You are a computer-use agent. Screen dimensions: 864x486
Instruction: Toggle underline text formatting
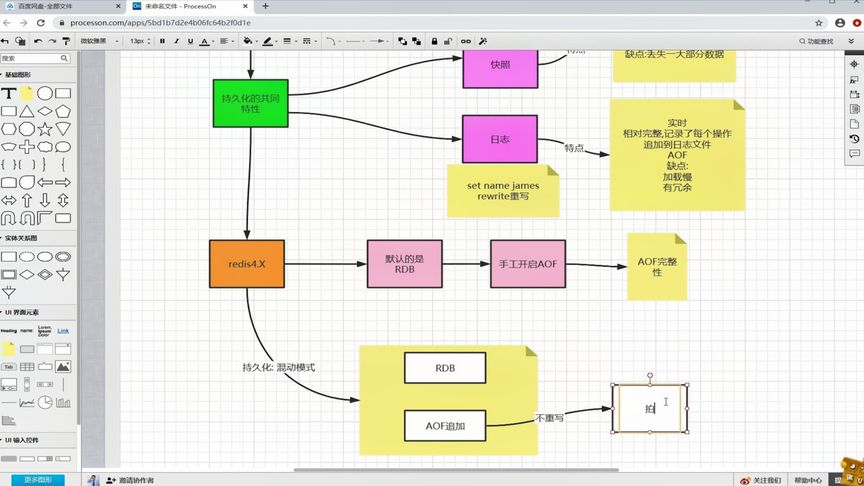191,41
